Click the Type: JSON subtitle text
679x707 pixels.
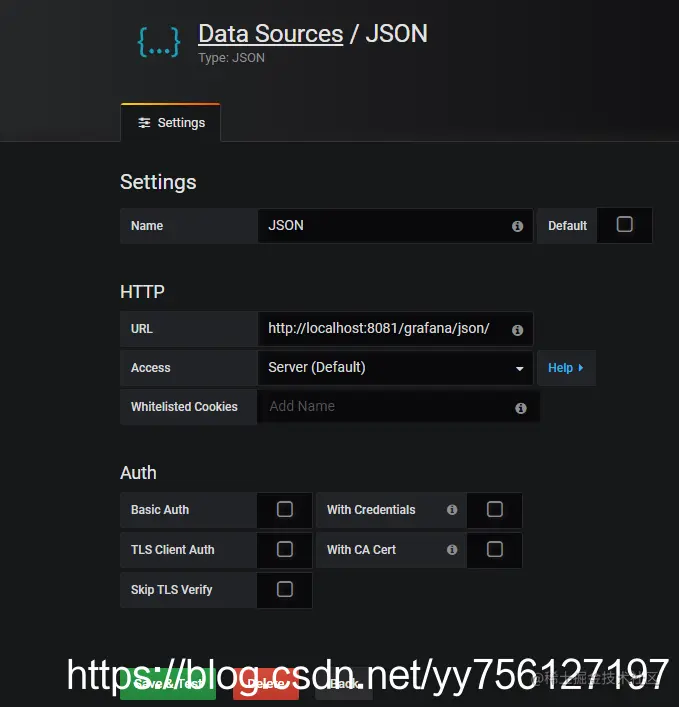[x=231, y=58]
